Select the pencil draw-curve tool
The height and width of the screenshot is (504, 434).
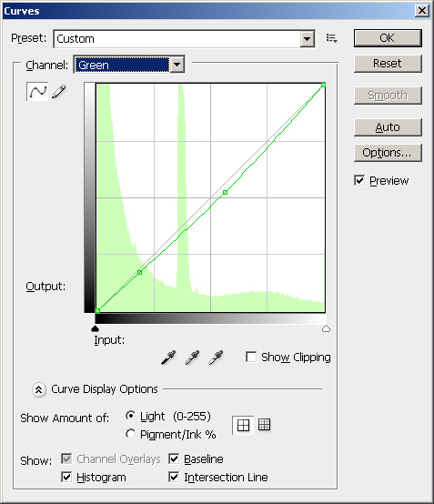(x=58, y=92)
